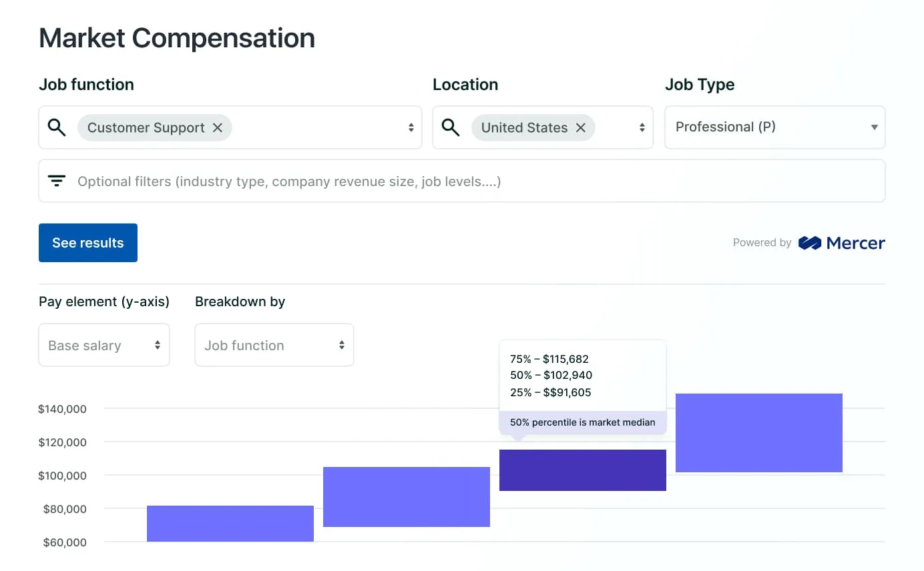
Task: Click the Job function search magnifier icon
Action: tap(57, 127)
